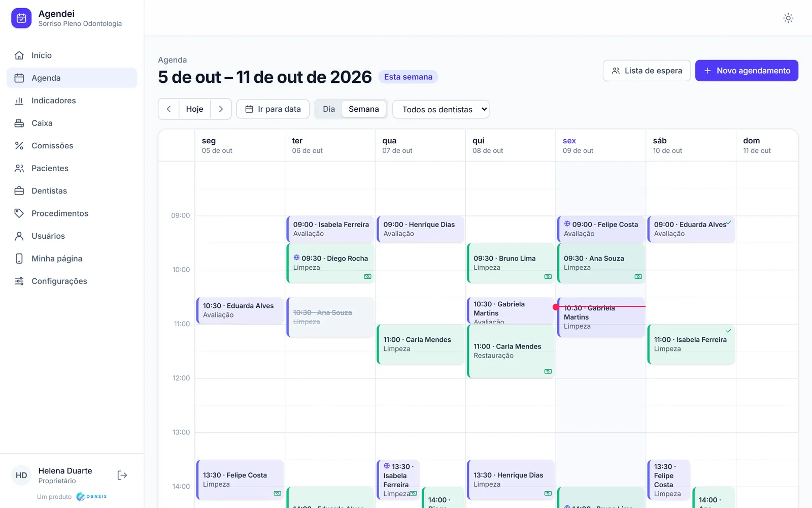Viewport: 812px width, 508px height.
Task: Click the Procedimentos tag icon
Action: [x=19, y=213]
